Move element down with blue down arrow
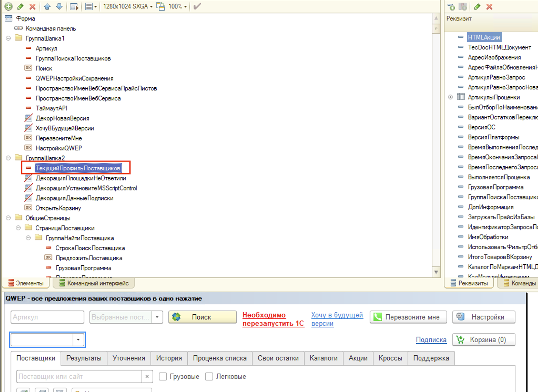The image size is (538, 392). (59, 6)
